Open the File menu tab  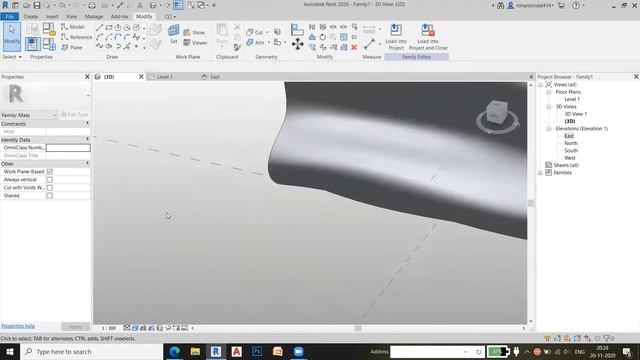[9, 16]
